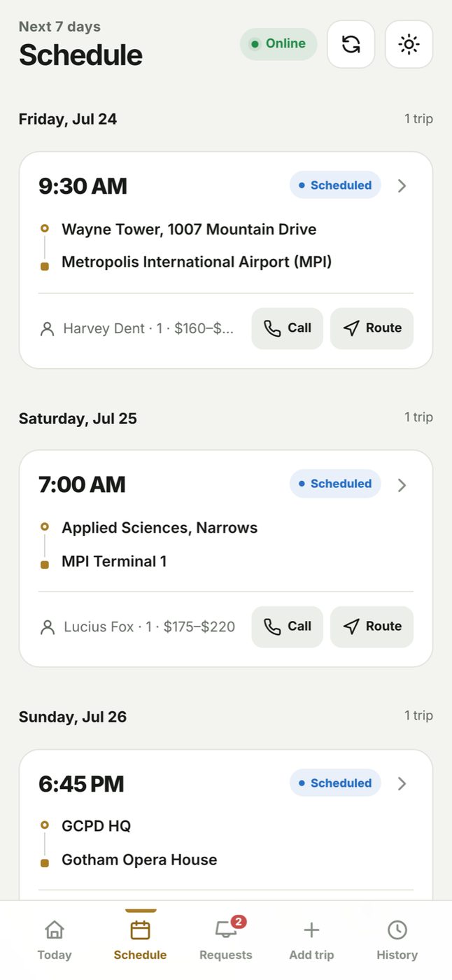Expand the 7:00 AM trip chevron
Image resolution: width=452 pixels, height=980 pixels.
(402, 484)
